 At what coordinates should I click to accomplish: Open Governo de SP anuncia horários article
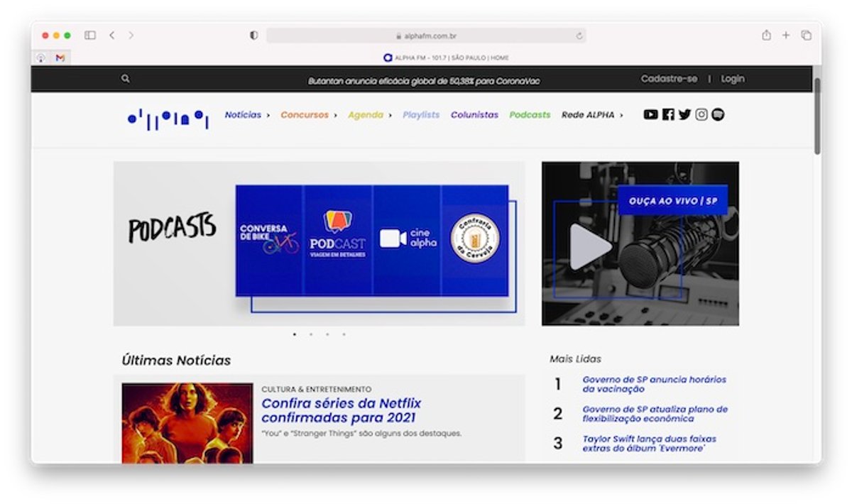coord(654,384)
